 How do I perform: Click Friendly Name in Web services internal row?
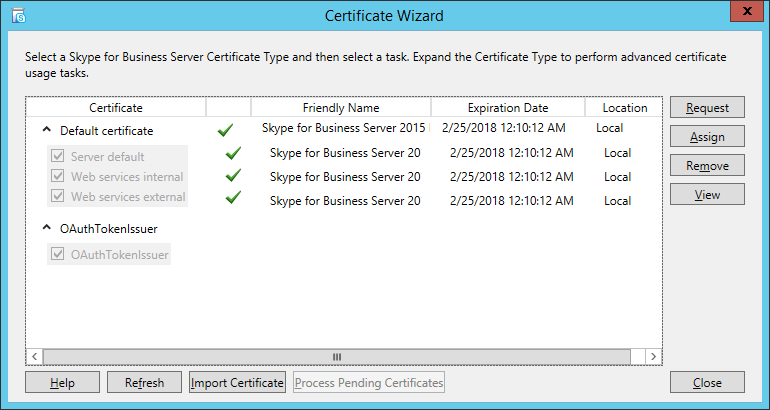345,176
